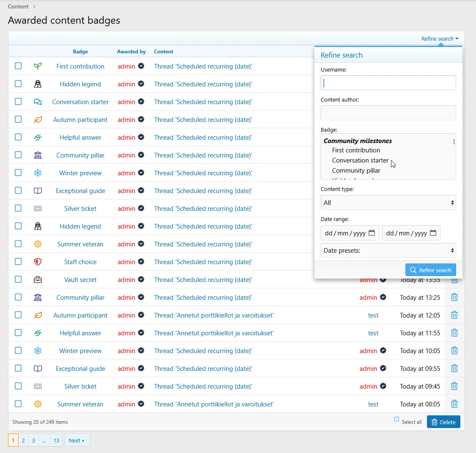This screenshot has height=453, width=476.
Task: Open the Content breadcrumb link
Action: point(18,6)
